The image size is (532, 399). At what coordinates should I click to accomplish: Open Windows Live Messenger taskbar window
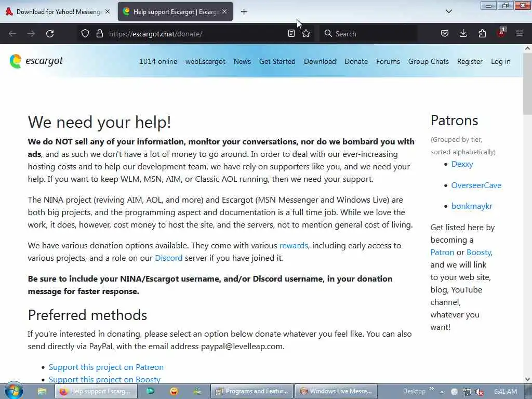click(336, 391)
